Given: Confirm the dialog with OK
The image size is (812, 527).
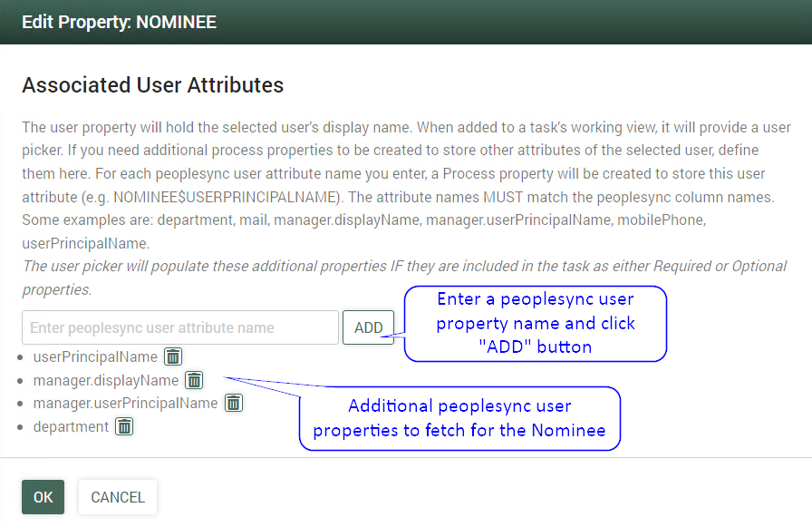Looking at the screenshot, I should point(43,497).
